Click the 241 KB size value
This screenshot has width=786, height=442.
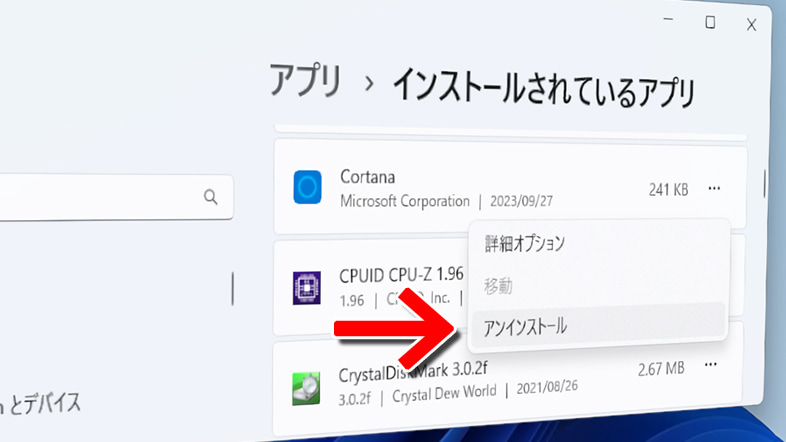click(668, 189)
